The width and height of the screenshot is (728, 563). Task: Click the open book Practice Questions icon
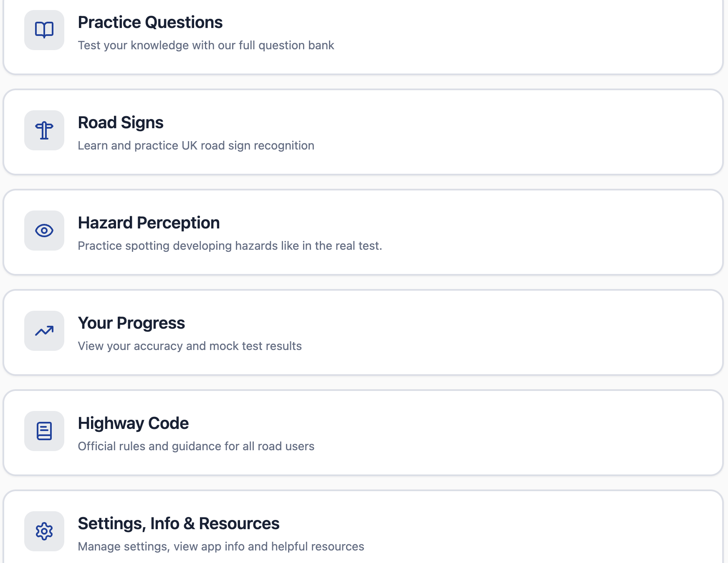point(44,29)
